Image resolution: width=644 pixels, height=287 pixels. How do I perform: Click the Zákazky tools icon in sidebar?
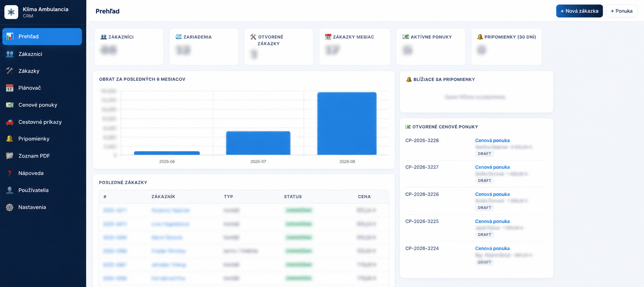coord(10,71)
